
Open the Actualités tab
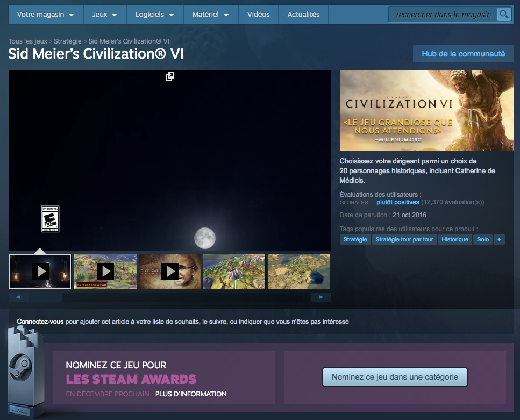point(303,15)
